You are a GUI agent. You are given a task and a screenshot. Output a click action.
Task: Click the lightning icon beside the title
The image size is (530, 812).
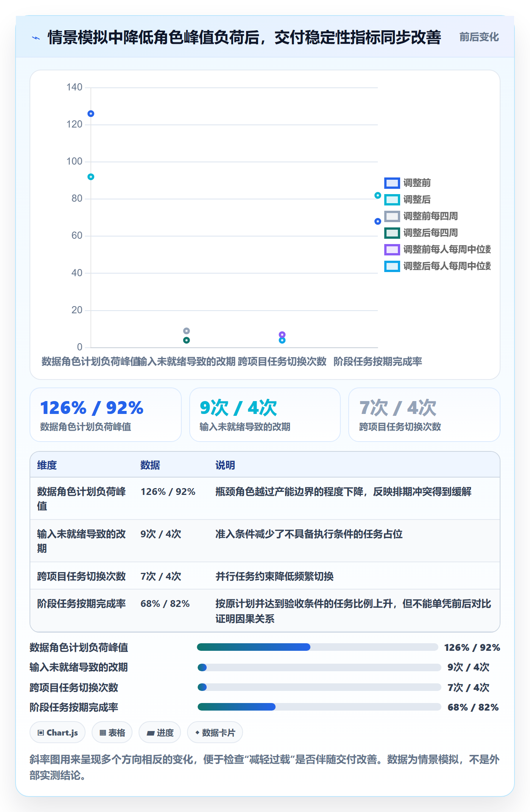(x=36, y=38)
